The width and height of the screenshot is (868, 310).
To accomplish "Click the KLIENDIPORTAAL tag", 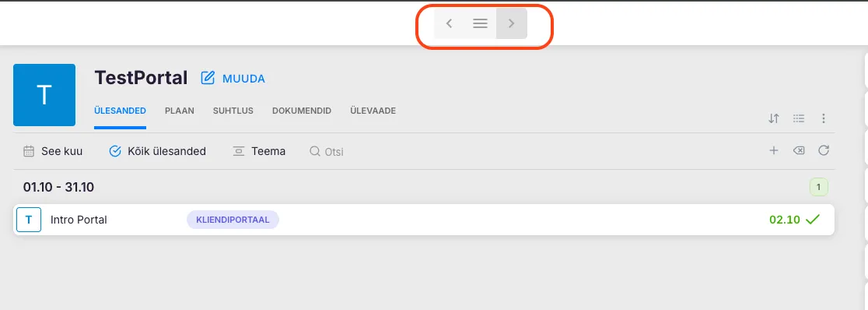I will coord(233,220).
